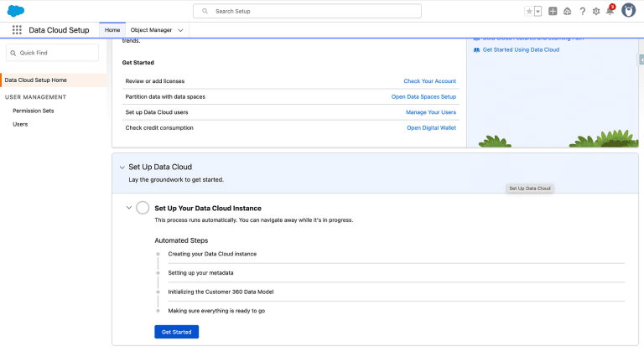Image resolution: width=644 pixels, height=351 pixels.
Task: Click the Quick Find search box
Action: 52,53
